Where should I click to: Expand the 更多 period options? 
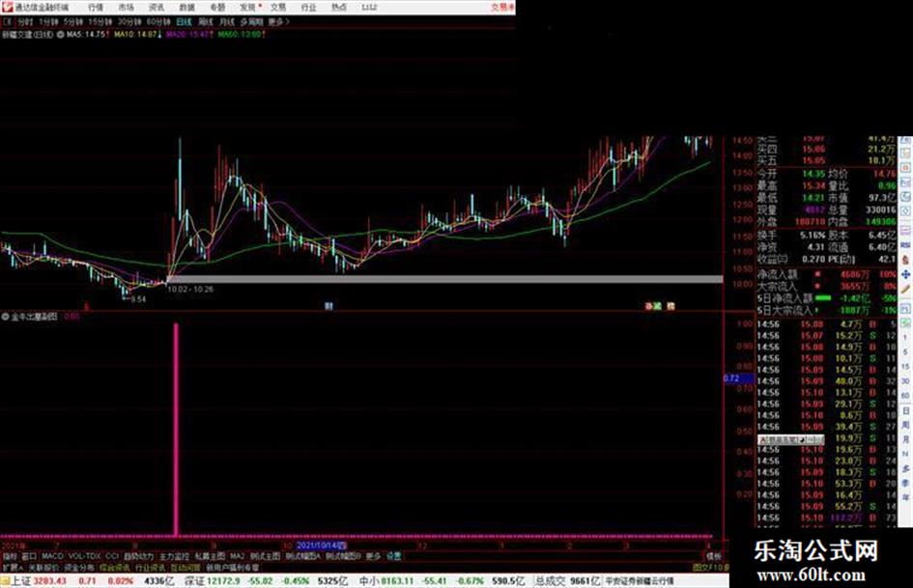point(278,21)
